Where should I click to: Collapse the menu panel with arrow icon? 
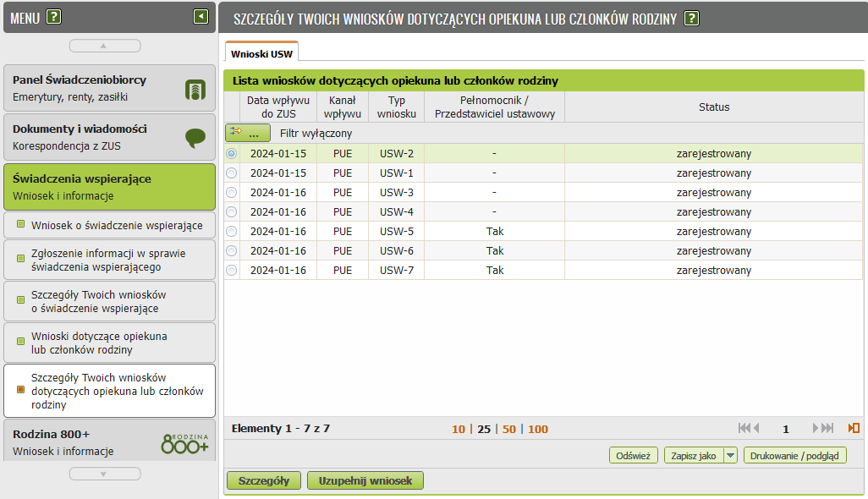[x=201, y=17]
